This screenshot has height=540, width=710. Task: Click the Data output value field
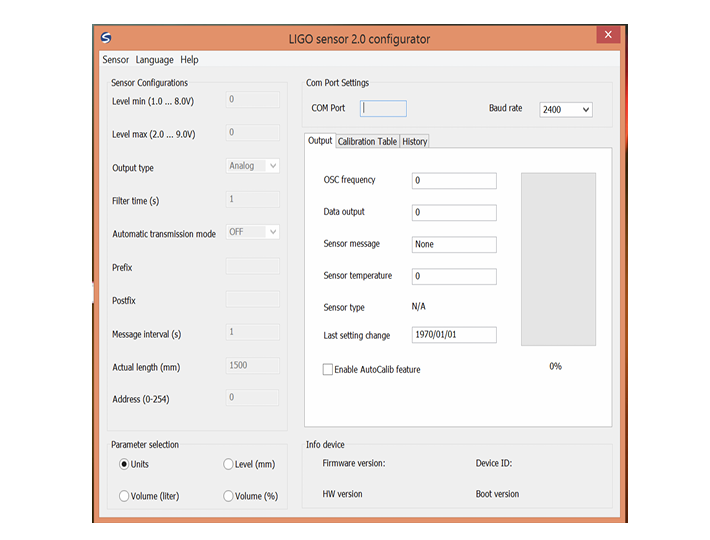tap(454, 213)
